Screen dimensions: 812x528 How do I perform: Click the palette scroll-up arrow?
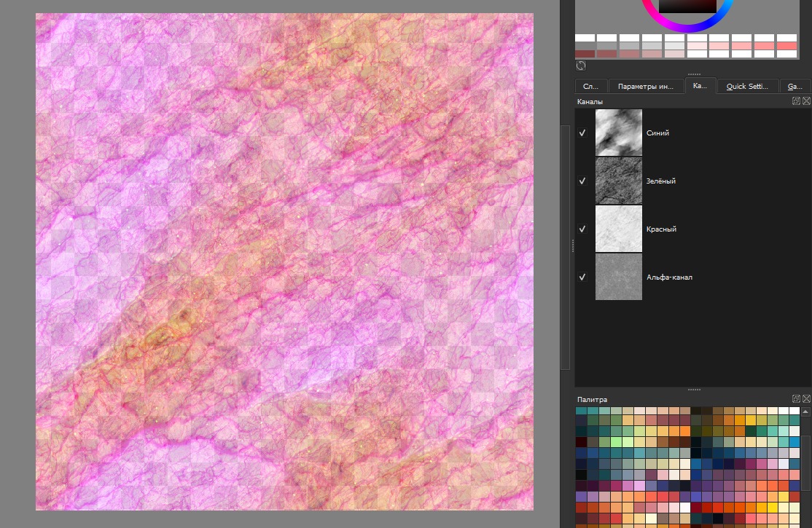(805, 411)
